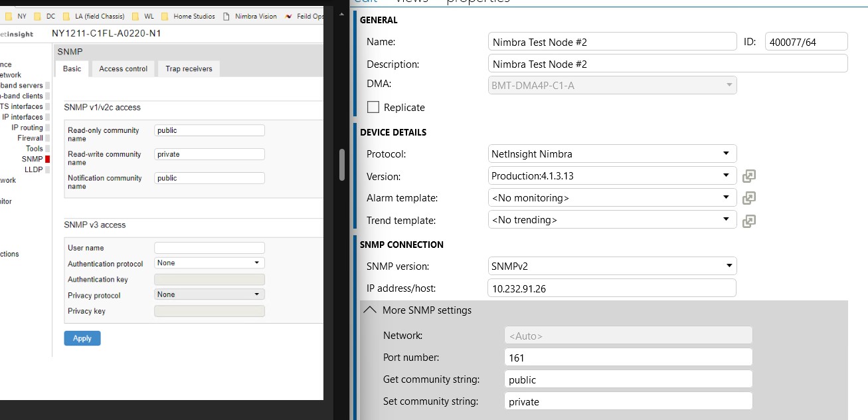Image resolution: width=868 pixels, height=420 pixels.
Task: Open the LA (field Chassis) bookmark folder
Action: (95, 16)
